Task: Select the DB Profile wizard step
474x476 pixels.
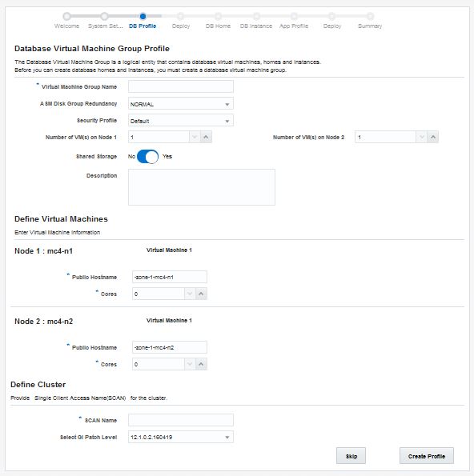Action: point(143,16)
